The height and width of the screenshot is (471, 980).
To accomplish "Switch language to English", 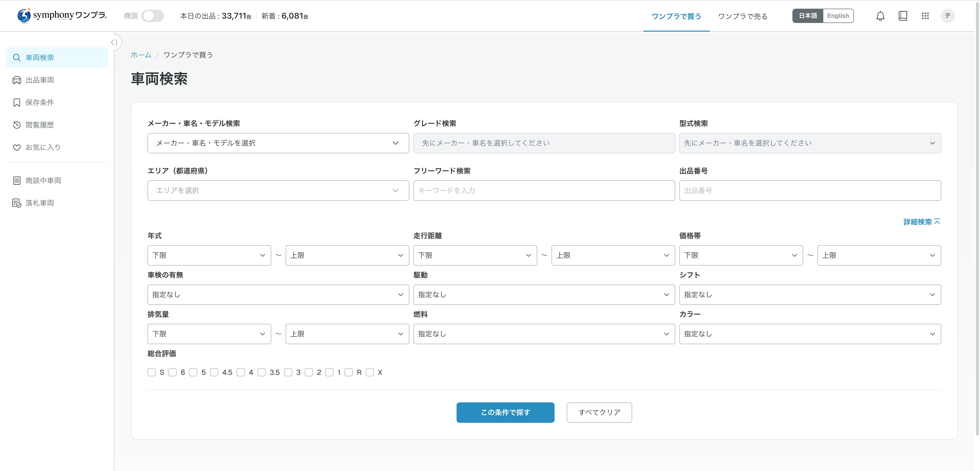I will [x=838, y=16].
